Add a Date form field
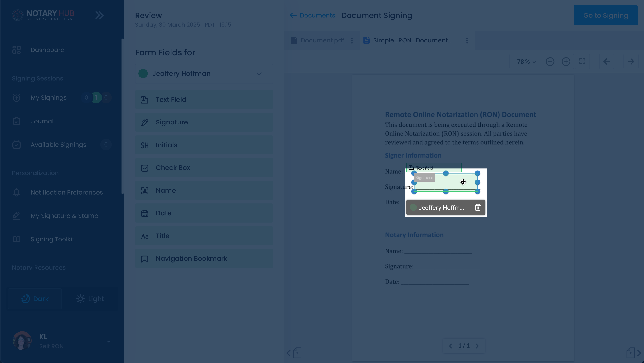The height and width of the screenshot is (363, 644). [x=204, y=213]
